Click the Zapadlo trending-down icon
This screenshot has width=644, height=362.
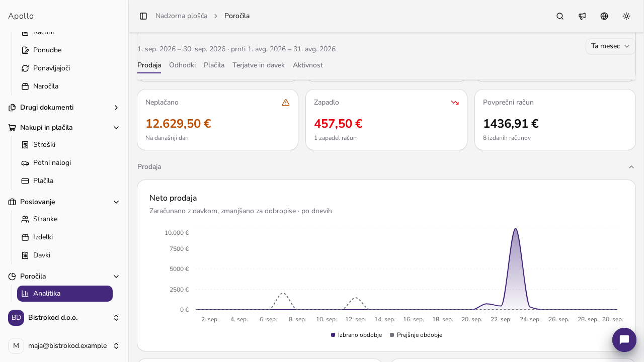click(x=455, y=103)
